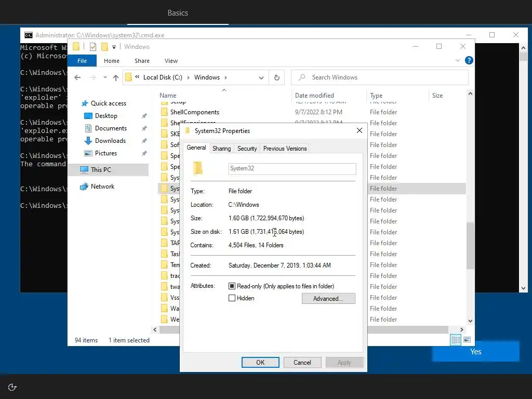Click the breadcrumb chevron after Windows

(225, 78)
